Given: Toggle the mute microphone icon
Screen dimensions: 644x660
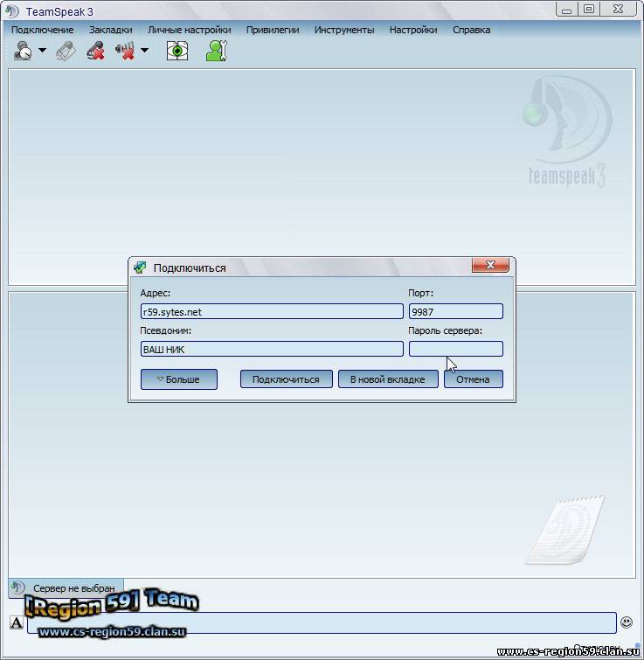Looking at the screenshot, I should [95, 51].
